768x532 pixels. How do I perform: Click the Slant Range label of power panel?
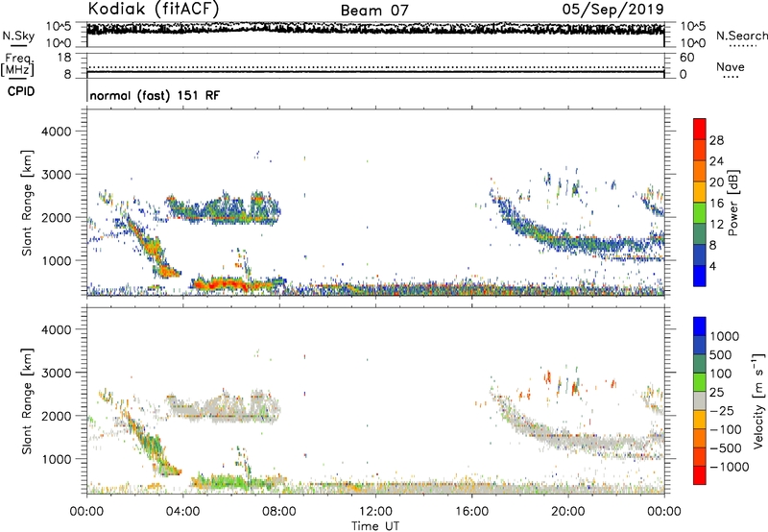[x=27, y=203]
